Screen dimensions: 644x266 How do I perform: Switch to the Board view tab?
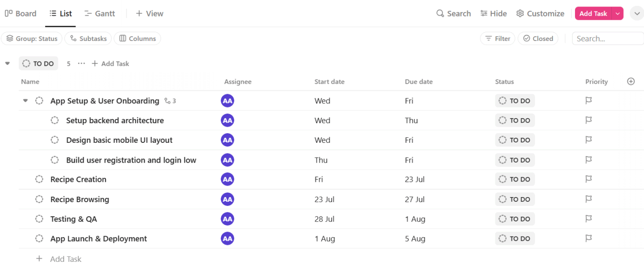[21, 14]
